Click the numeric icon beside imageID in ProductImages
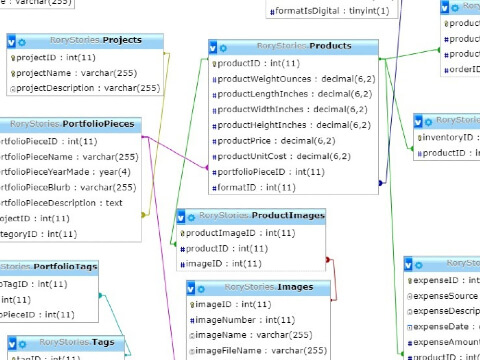Image resolution: width=480 pixels, height=360 pixels. tap(183, 265)
